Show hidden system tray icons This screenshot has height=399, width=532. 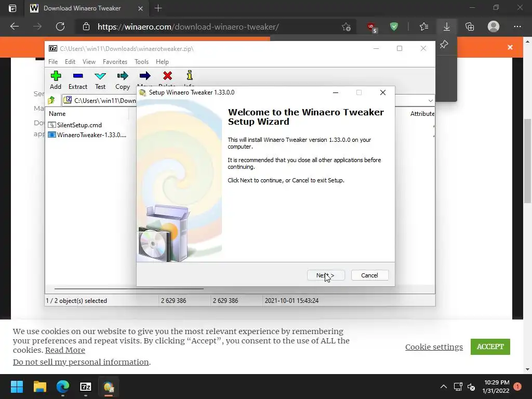click(x=444, y=387)
